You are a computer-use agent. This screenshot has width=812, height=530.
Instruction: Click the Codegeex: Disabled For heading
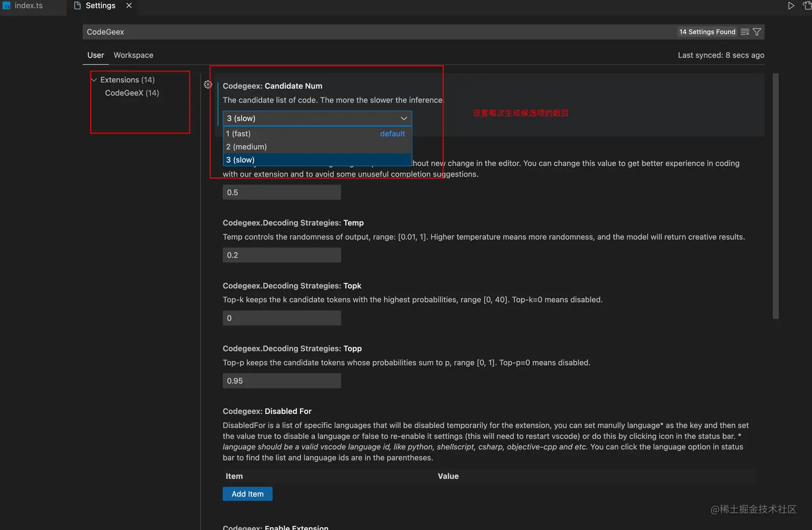(x=267, y=412)
